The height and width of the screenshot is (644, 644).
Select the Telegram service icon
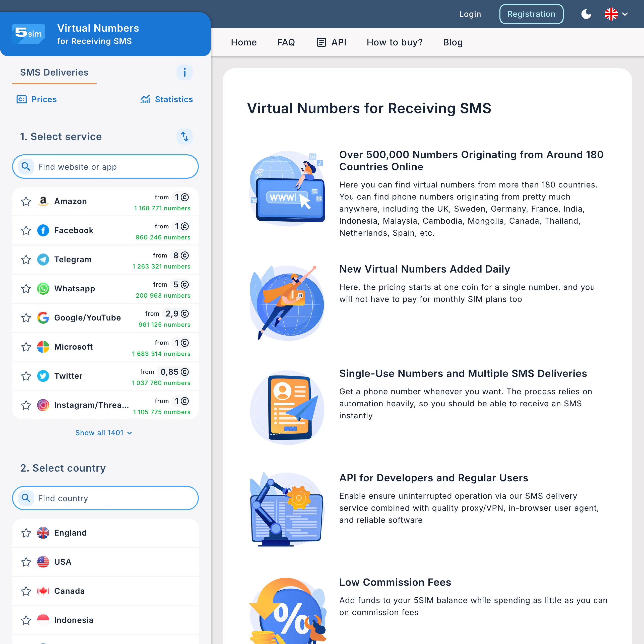tap(43, 259)
